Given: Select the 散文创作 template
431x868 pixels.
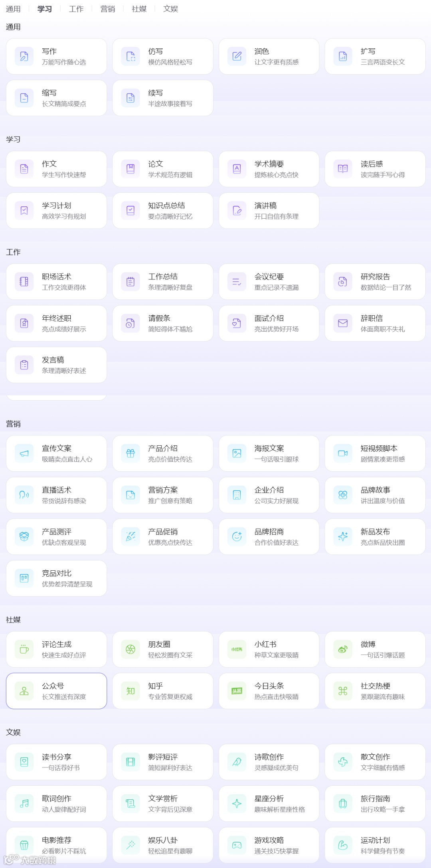Looking at the screenshot, I should (375, 762).
